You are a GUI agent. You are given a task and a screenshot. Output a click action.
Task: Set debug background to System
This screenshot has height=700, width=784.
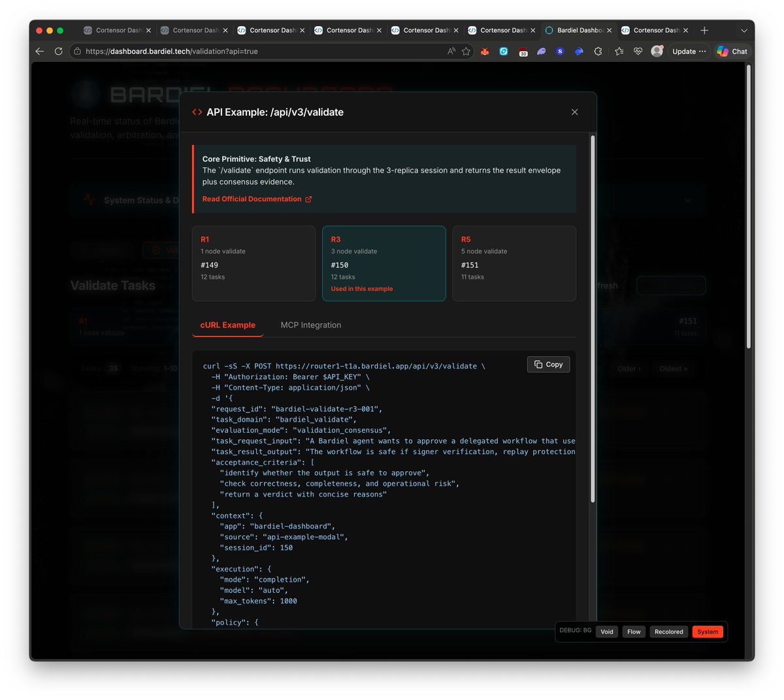707,632
